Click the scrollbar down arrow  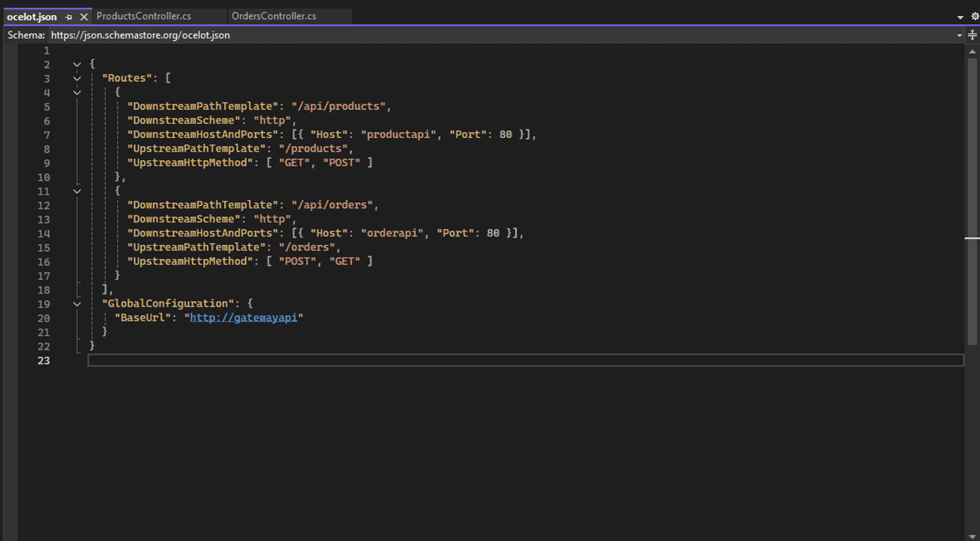coord(972,535)
